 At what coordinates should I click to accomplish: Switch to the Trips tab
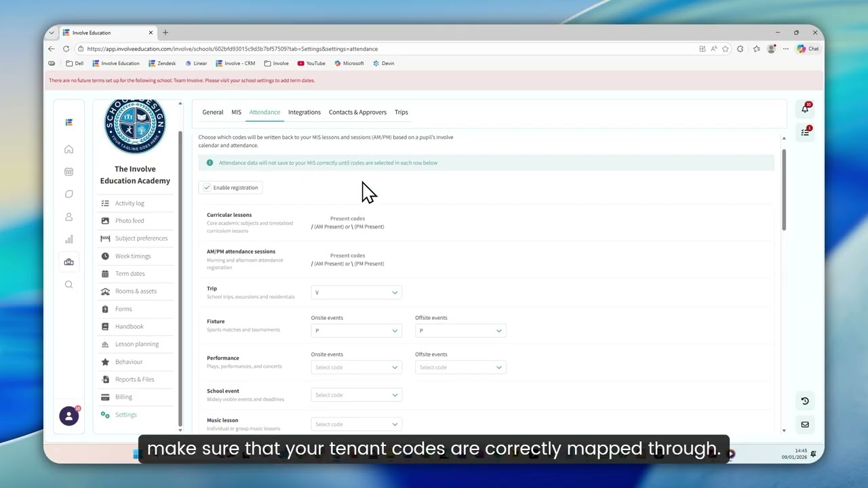coord(401,113)
